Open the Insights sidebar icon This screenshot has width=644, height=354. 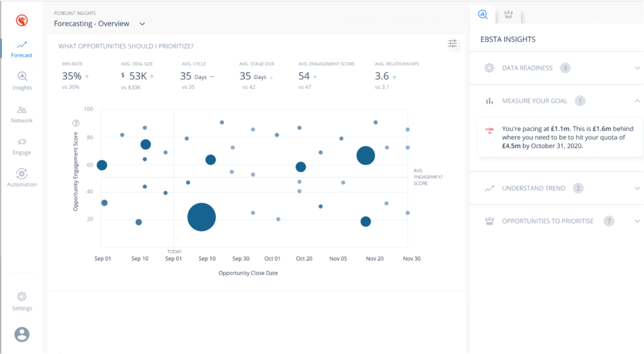click(22, 80)
